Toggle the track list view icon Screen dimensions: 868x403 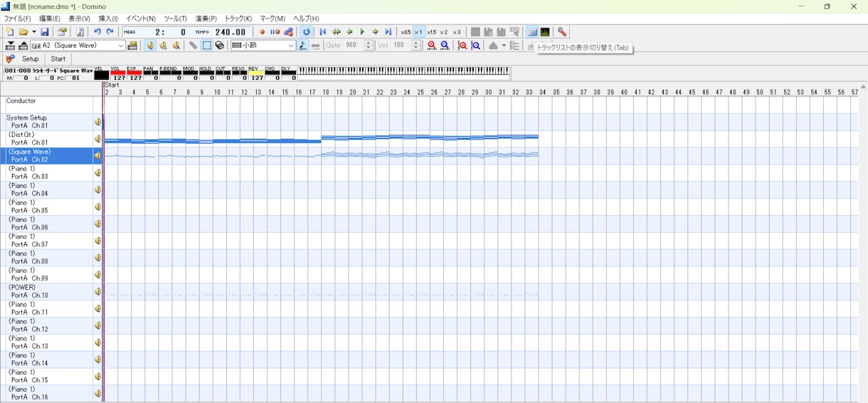pyautogui.click(x=532, y=32)
